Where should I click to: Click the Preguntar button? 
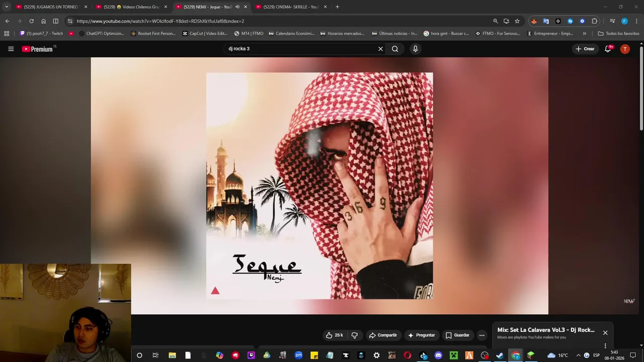422,335
